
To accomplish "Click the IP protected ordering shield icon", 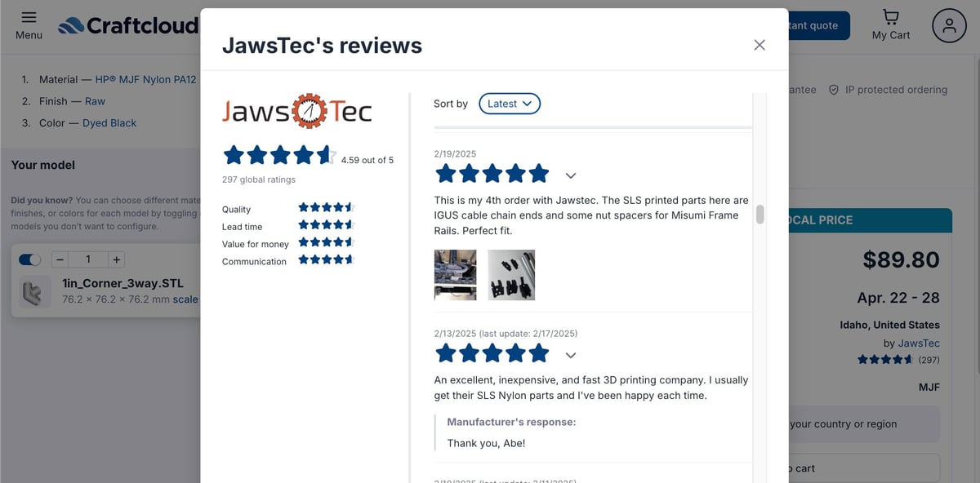I will click(x=834, y=90).
